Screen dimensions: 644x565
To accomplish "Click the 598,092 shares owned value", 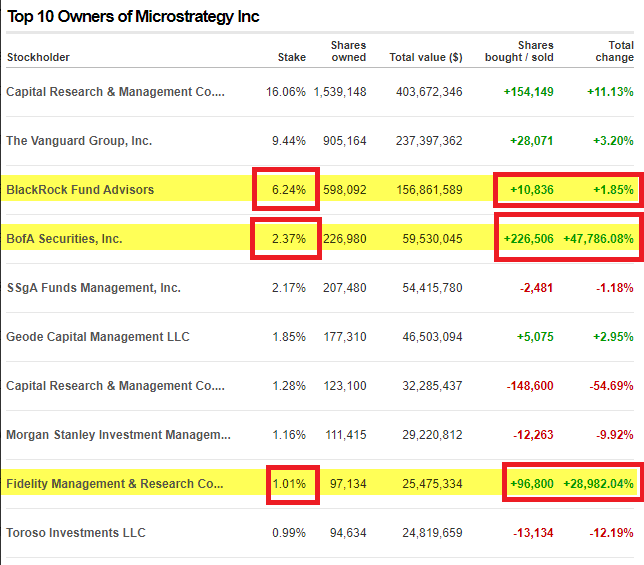I will [345, 190].
